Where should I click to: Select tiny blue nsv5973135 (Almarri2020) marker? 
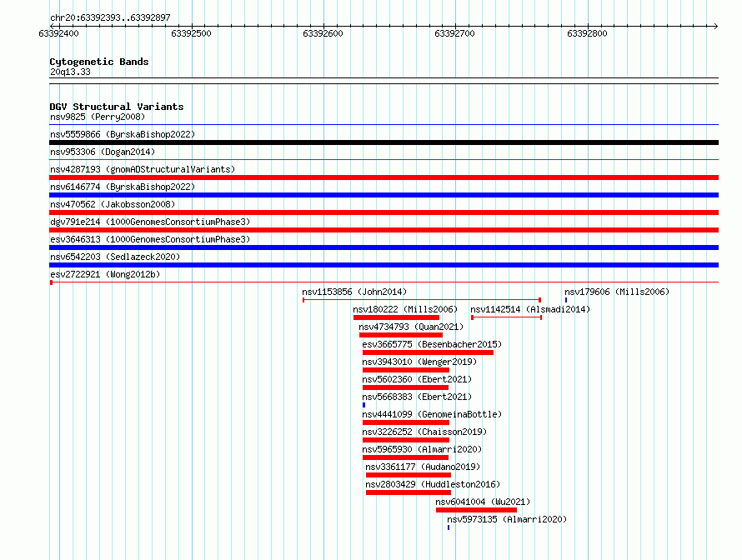tap(449, 527)
